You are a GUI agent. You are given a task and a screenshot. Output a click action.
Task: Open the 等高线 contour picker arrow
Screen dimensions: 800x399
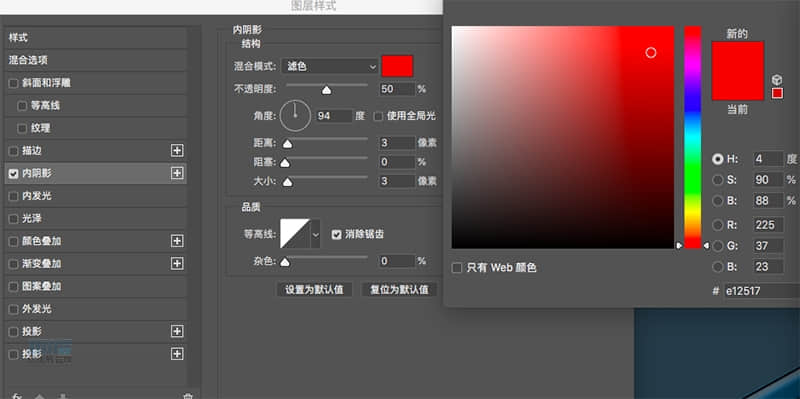coord(315,234)
